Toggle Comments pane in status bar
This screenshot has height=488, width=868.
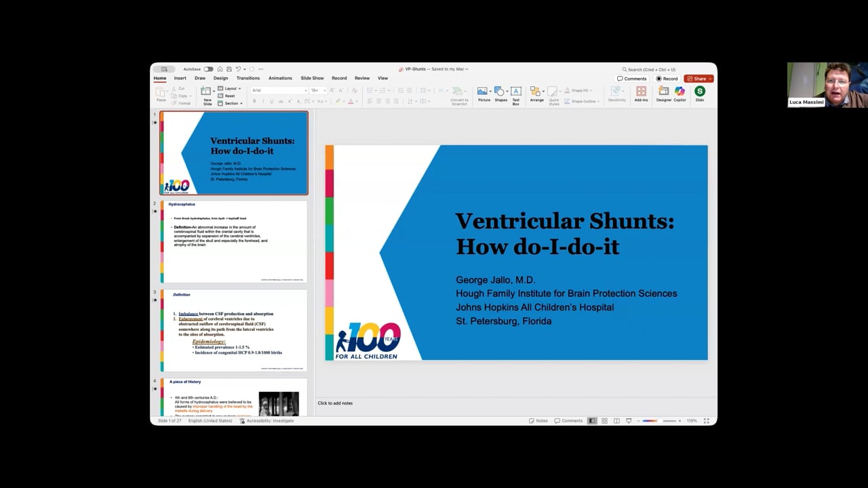568,421
